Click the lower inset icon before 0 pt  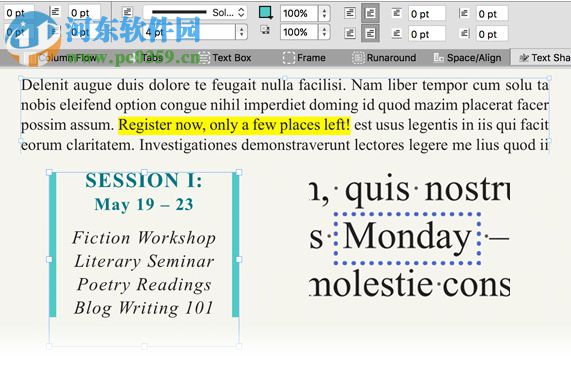(397, 34)
